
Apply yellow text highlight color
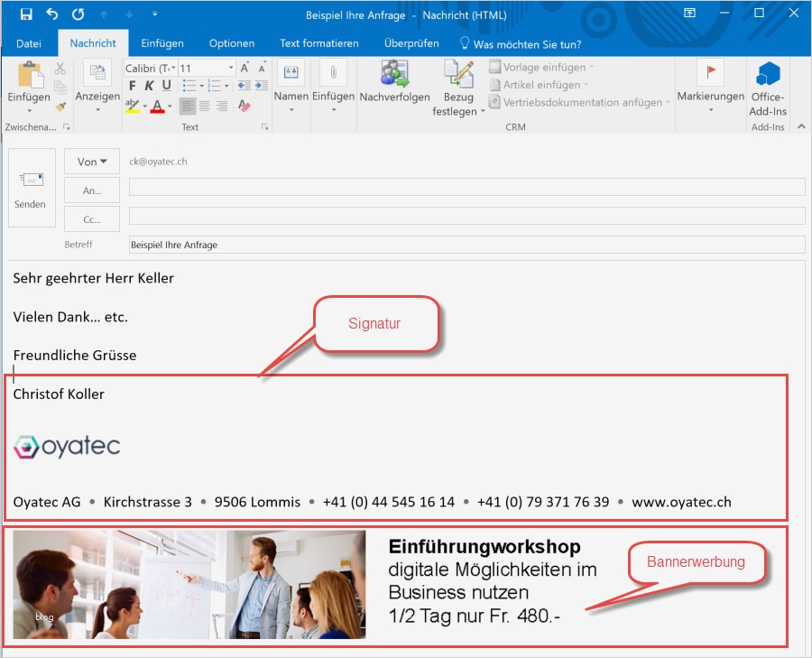133,107
